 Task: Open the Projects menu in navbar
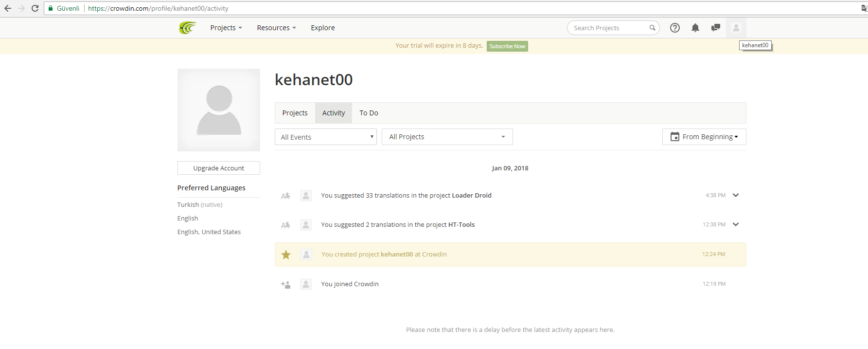226,28
